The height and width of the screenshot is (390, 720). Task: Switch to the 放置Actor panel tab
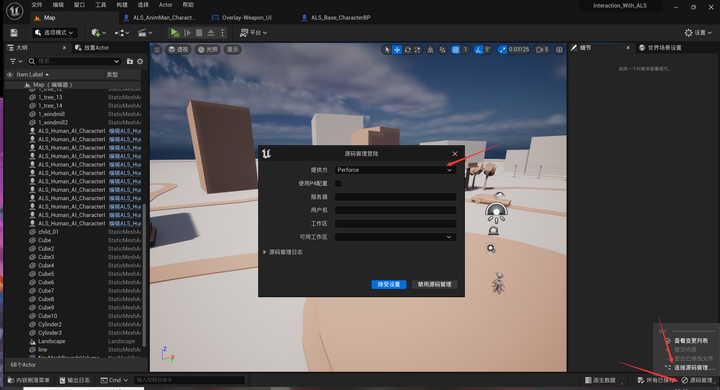point(92,47)
